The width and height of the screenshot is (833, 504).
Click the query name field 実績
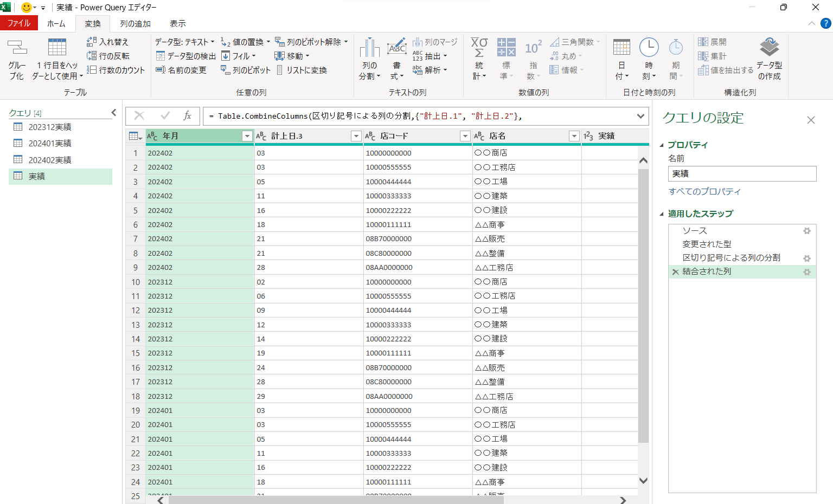[742, 173]
